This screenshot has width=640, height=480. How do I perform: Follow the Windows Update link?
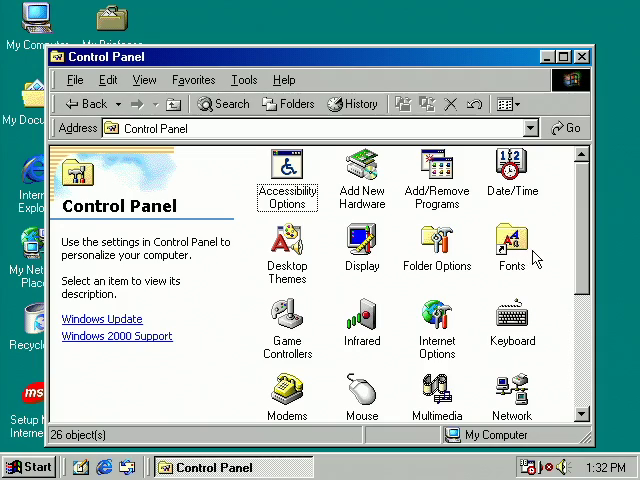(102, 319)
